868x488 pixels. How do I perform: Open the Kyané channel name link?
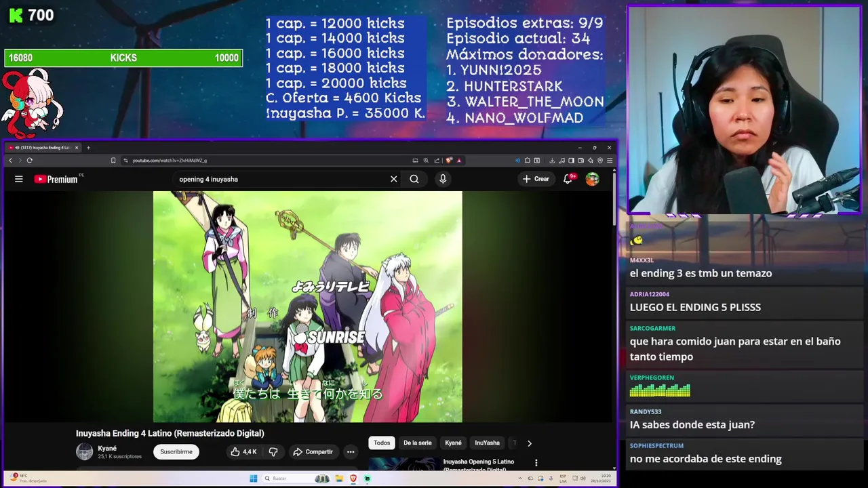tap(107, 449)
